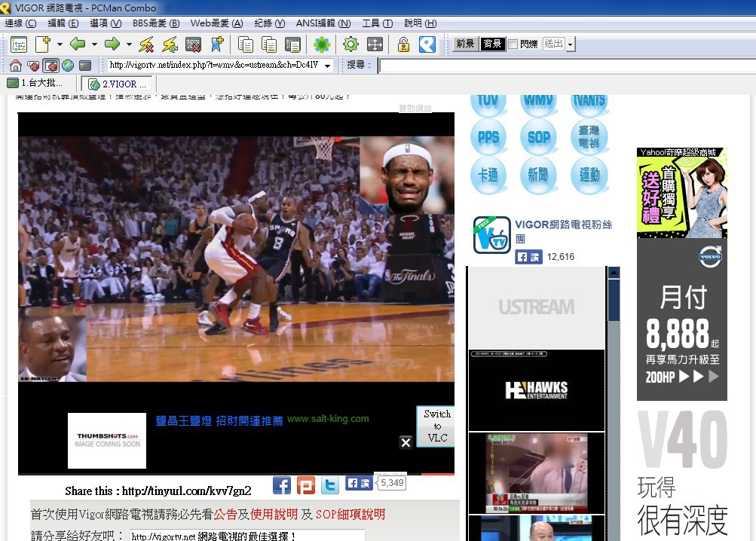Click the first red block icon
This screenshot has width=756, height=541.
pos(33,65)
